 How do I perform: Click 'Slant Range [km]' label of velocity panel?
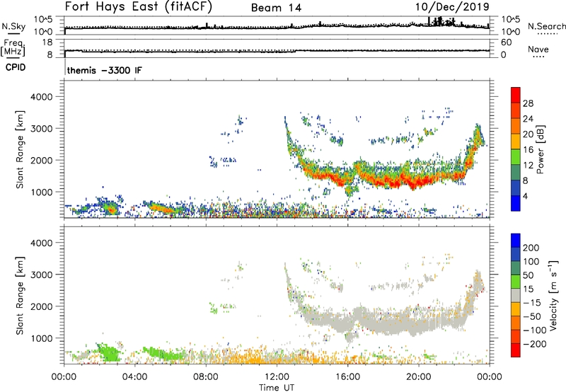(x=20, y=296)
